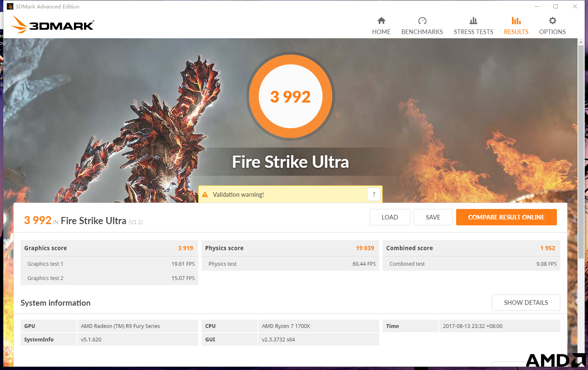Click COMPARE RESULT ONLINE button
Screen dimensions: 588x370
(x=507, y=217)
